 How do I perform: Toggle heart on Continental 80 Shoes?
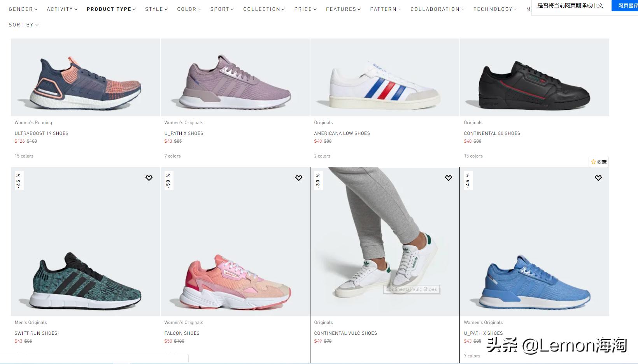pos(598,49)
